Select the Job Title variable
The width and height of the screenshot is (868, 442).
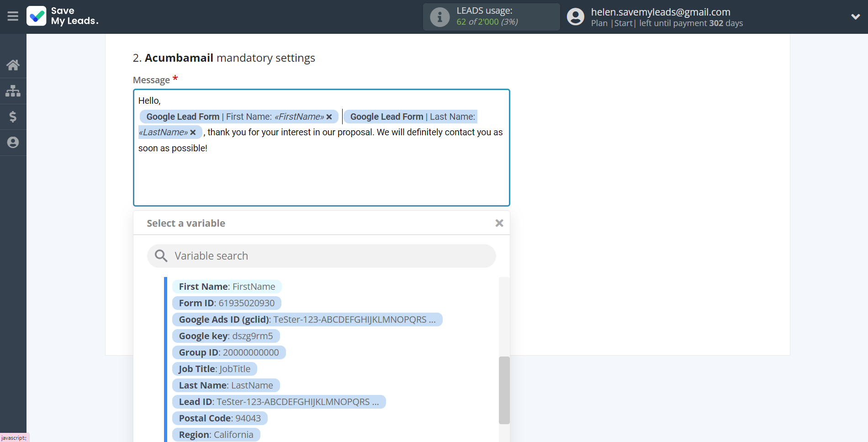[215, 369]
